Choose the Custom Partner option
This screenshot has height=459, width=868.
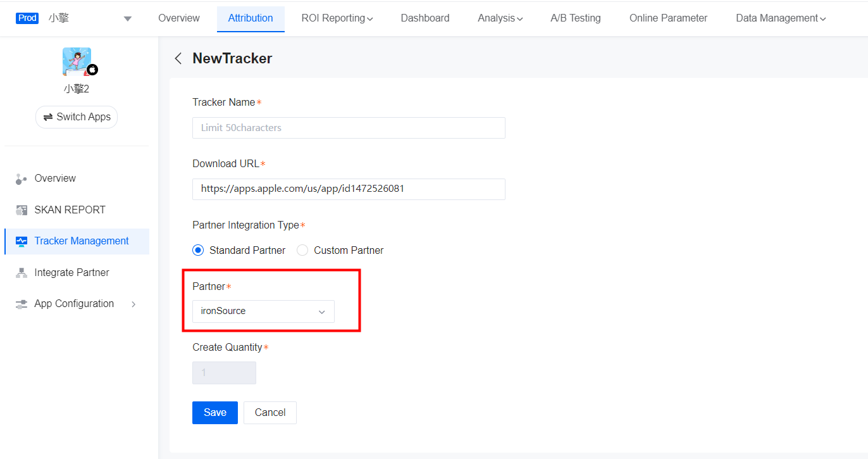click(x=302, y=250)
